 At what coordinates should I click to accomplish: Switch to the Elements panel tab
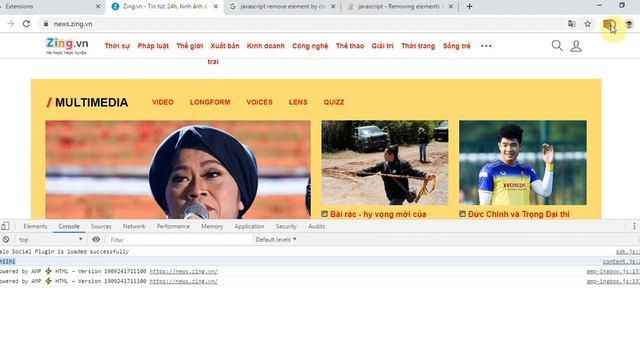click(35, 226)
